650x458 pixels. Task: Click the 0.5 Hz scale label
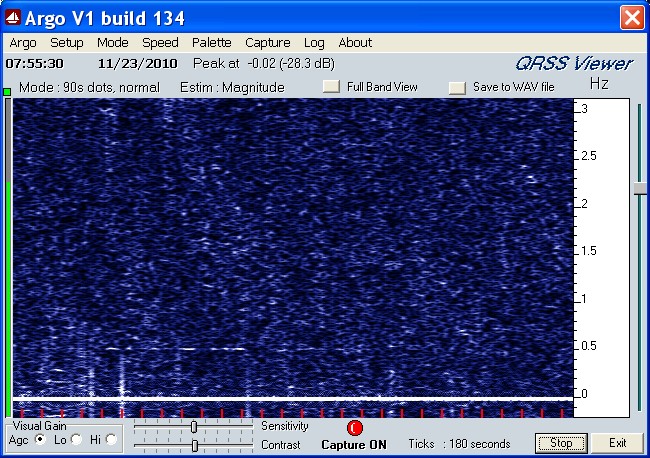589,346
